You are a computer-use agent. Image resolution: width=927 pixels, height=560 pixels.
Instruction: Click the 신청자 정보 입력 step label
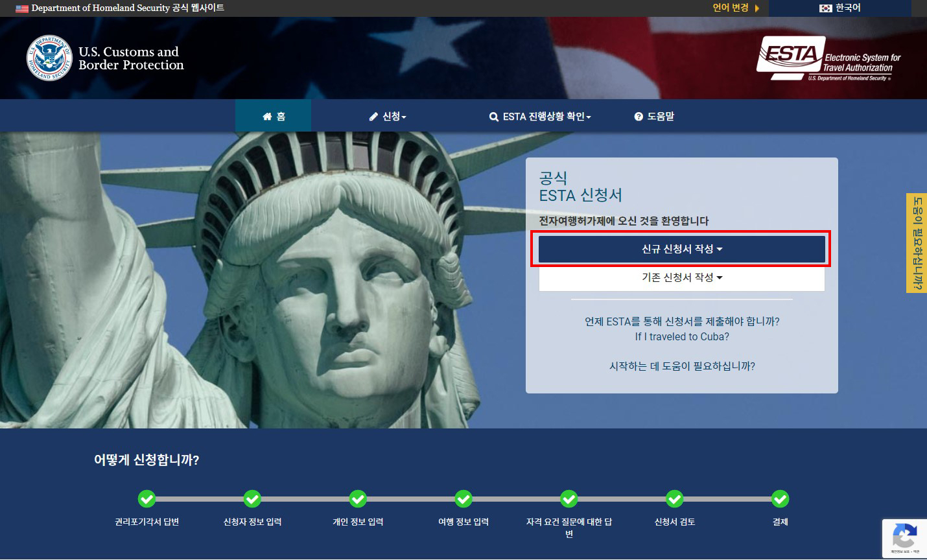[252, 522]
